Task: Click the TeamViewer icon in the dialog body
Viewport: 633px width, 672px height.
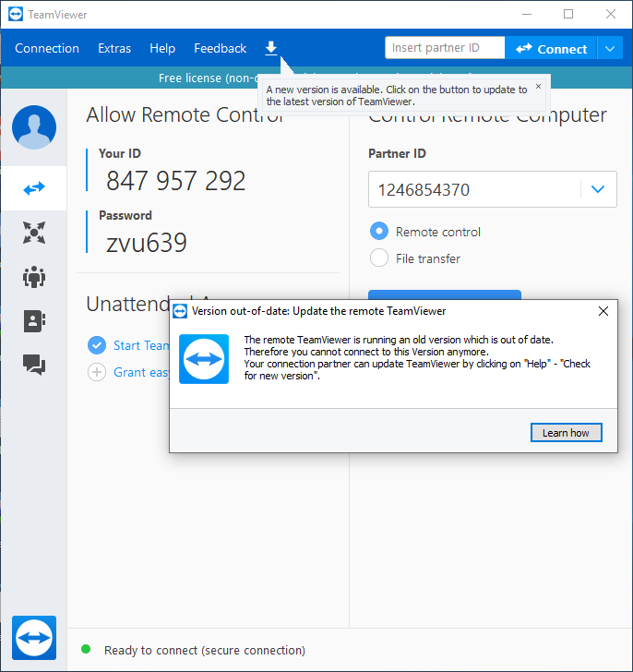Action: (204, 359)
